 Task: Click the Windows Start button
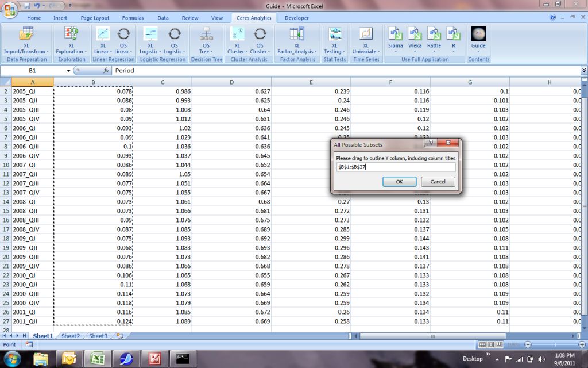(11, 359)
